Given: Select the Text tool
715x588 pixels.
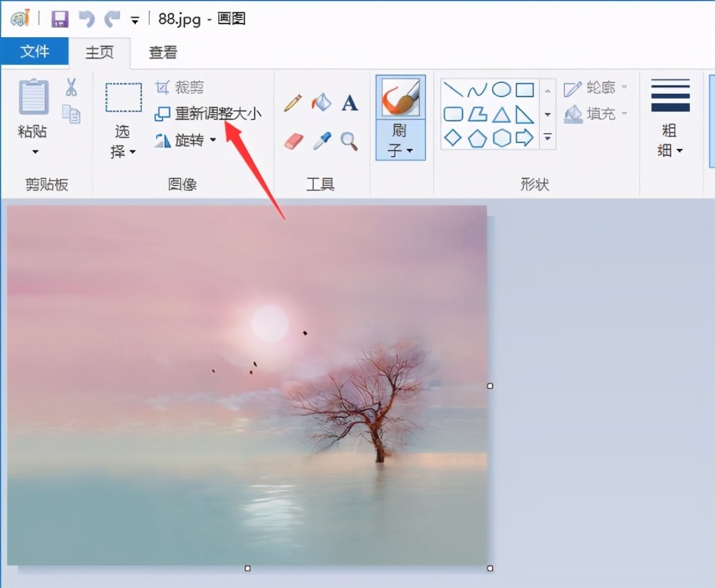Looking at the screenshot, I should coord(350,102).
